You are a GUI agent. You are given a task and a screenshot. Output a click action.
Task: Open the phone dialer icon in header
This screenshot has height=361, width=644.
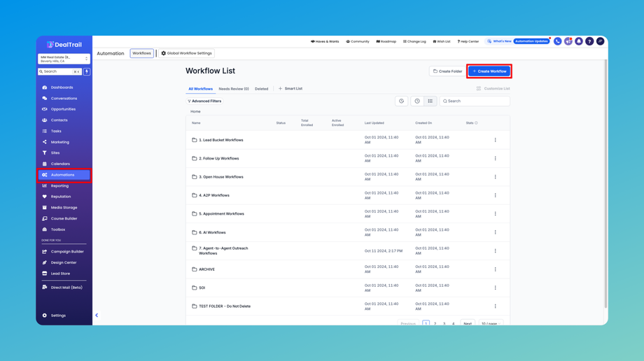(558, 41)
